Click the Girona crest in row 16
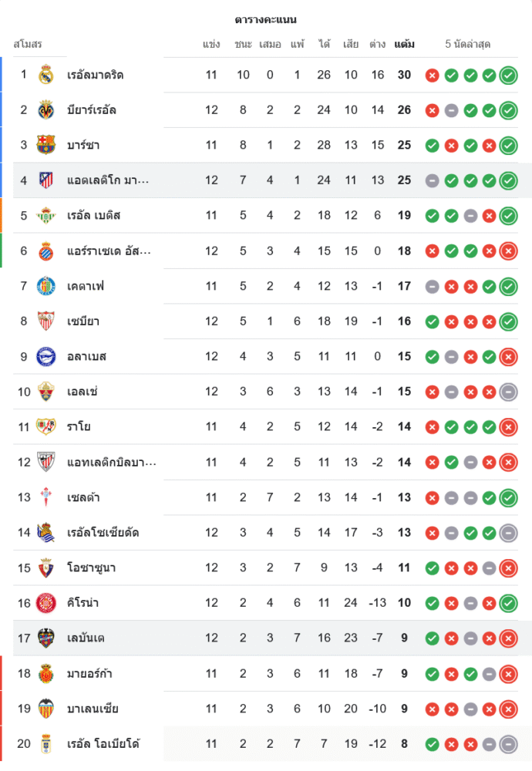 point(46,603)
